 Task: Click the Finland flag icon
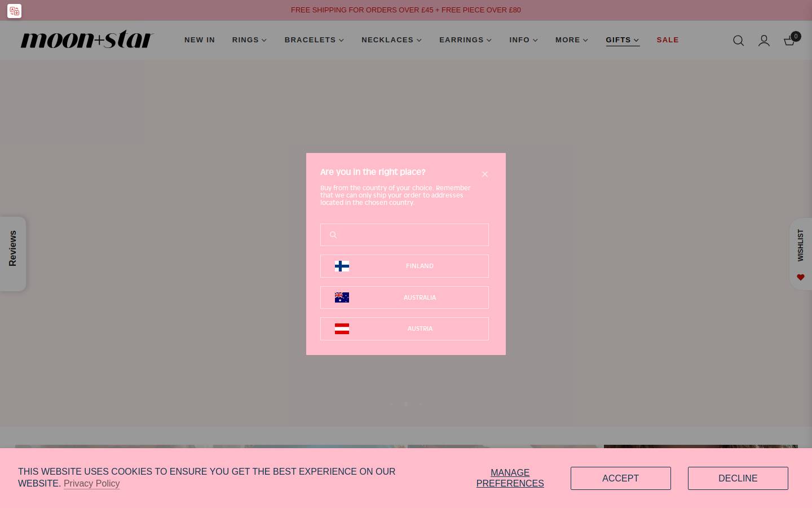point(342,266)
